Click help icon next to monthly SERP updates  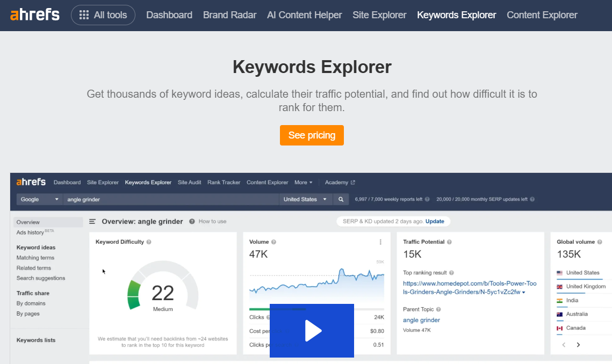532,199
